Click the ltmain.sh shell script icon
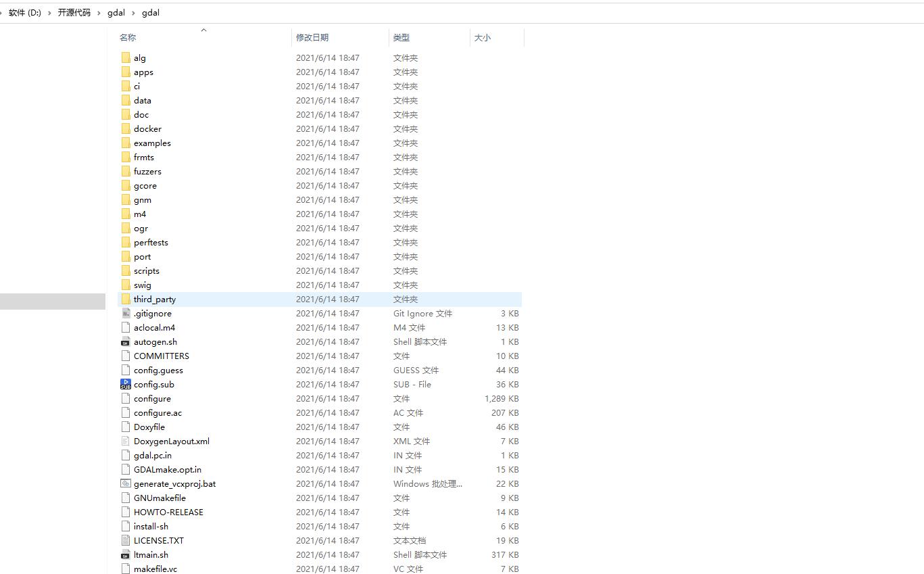Viewport: 924px width, 574px height. pyautogui.click(x=126, y=554)
